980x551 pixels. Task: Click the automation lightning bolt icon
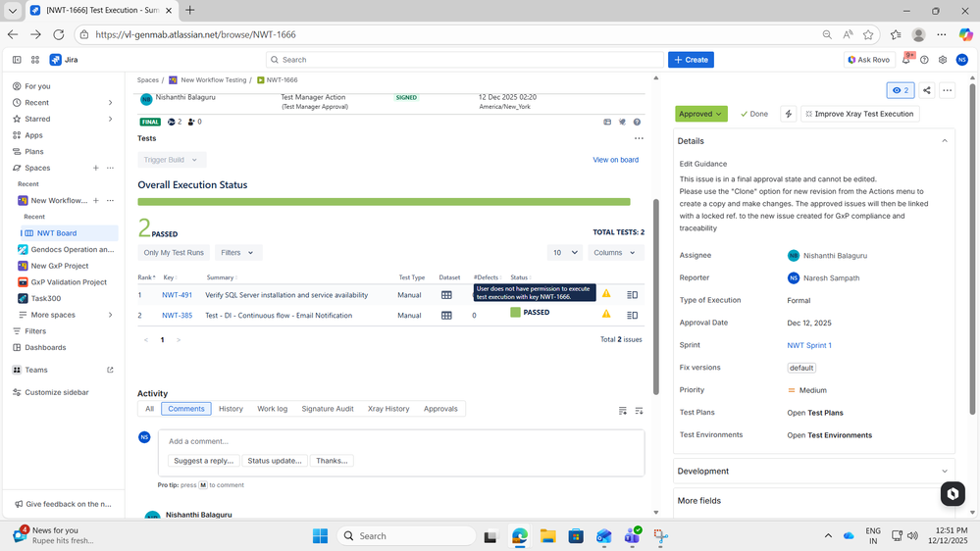point(788,114)
